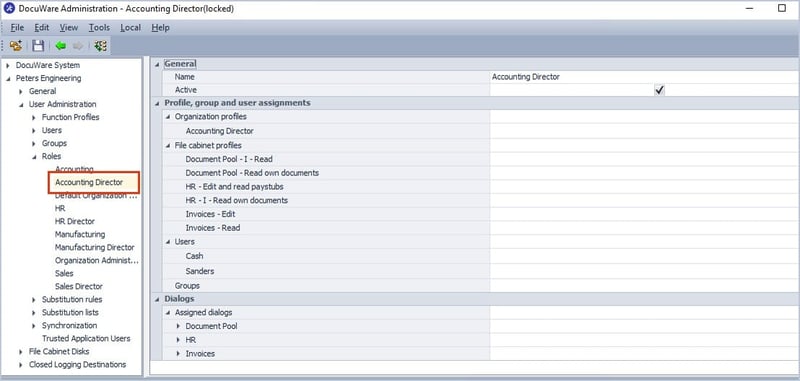800x381 pixels.
Task: Select the Accounting Director role in tree
Action: pyautogui.click(x=89, y=182)
